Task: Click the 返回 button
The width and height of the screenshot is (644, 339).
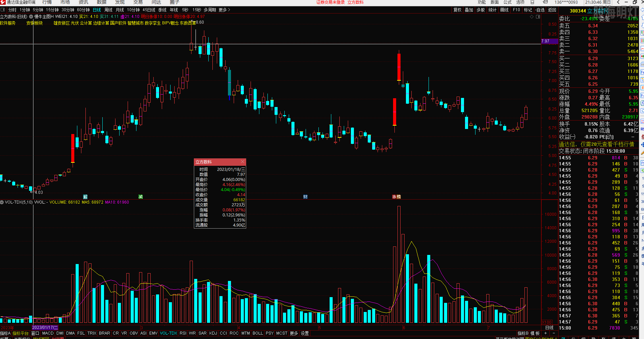Action: 552,10
